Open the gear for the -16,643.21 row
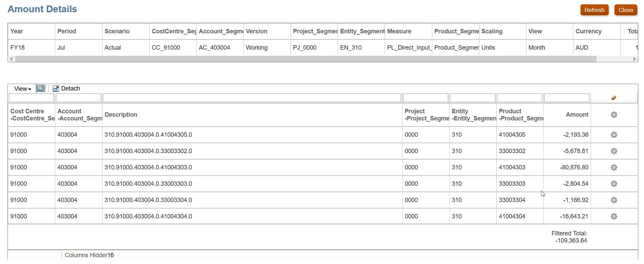Image resolution: width=644 pixels, height=264 pixels. pyautogui.click(x=614, y=216)
